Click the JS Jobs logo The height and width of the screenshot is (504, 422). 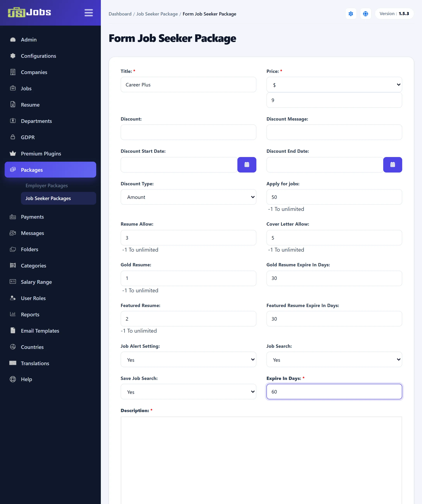[29, 12]
